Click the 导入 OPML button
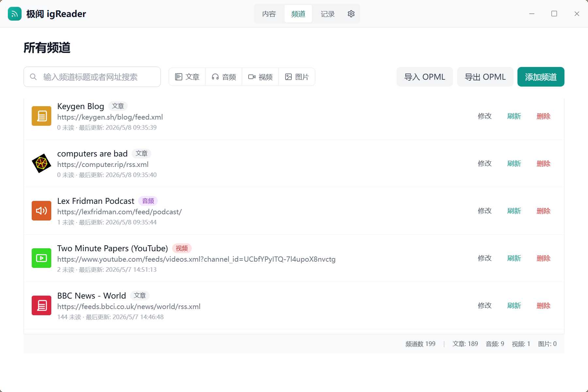Viewport: 588px width, 392px height. [x=425, y=77]
